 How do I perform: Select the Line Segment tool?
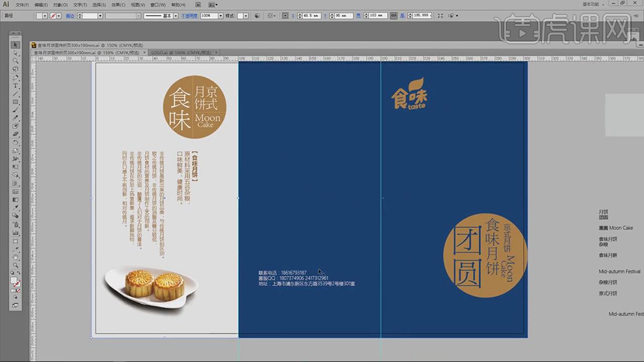pyautogui.click(x=15, y=94)
